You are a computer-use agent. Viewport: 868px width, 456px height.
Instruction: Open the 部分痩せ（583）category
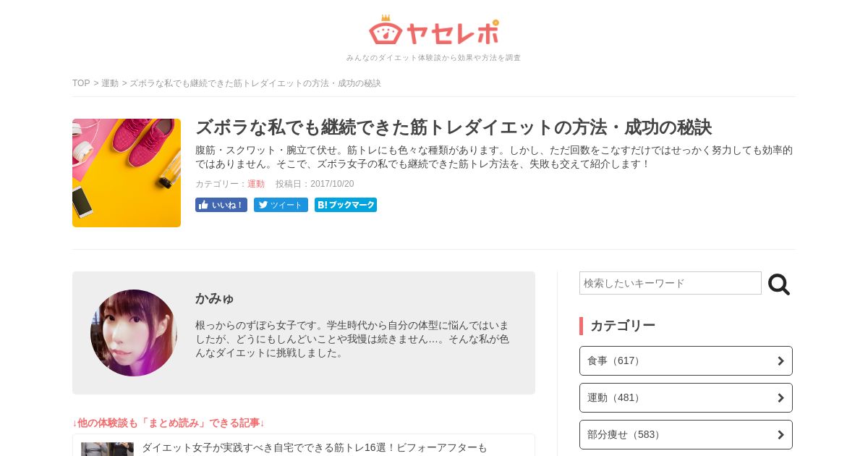coord(686,434)
